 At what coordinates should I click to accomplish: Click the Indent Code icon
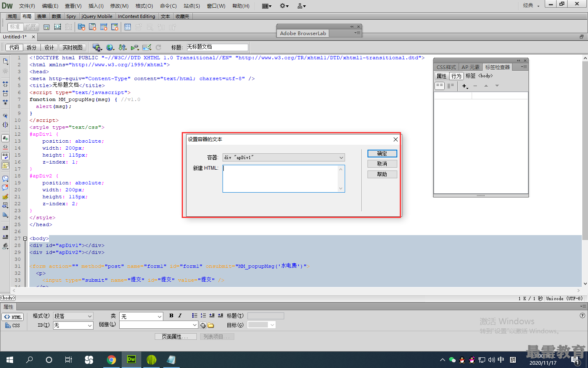pos(5,228)
